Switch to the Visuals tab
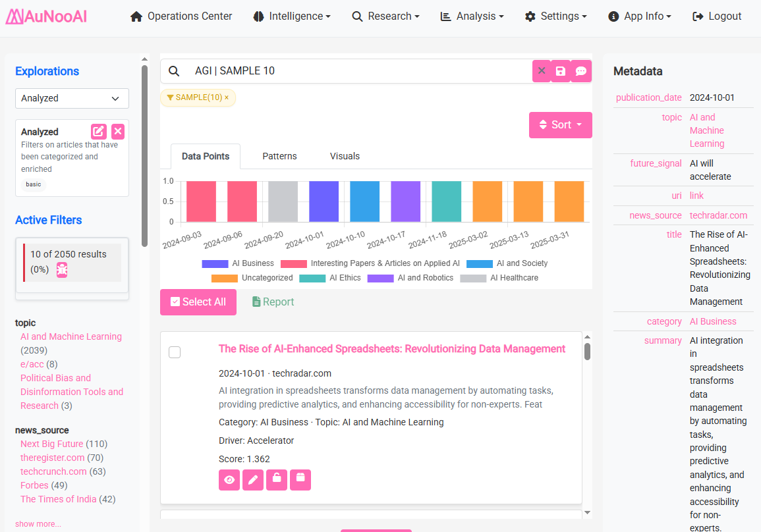 point(345,156)
